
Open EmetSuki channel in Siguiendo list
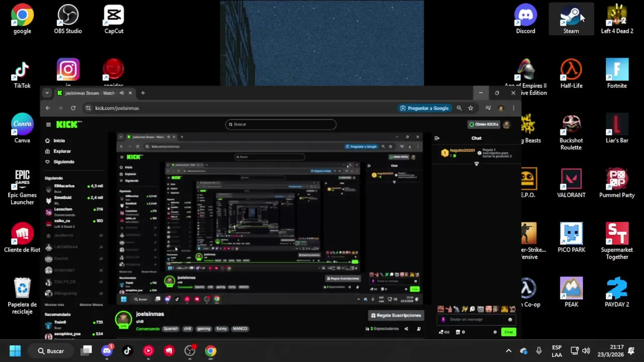pos(73,200)
